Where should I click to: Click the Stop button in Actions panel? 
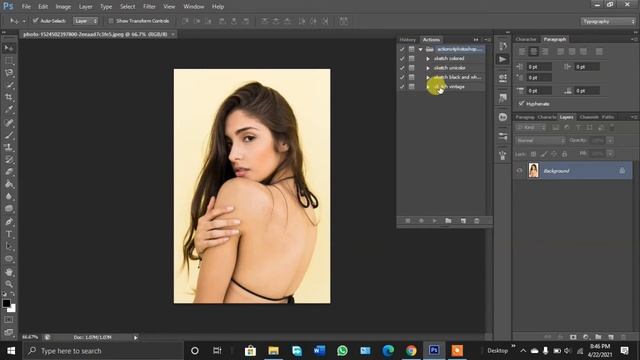pos(407,221)
